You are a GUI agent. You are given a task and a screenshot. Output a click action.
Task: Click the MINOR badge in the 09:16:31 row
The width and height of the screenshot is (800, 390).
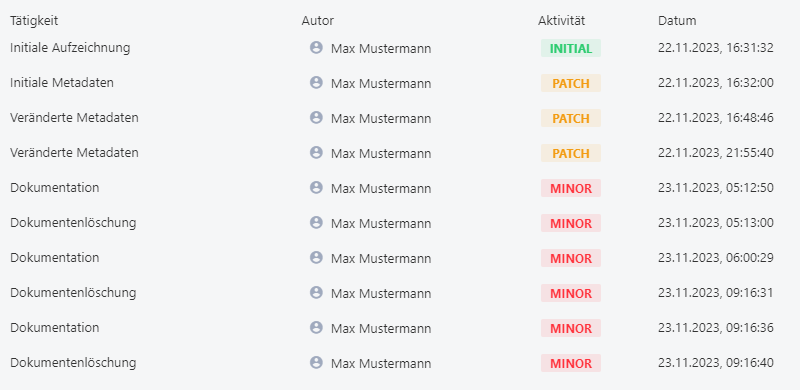point(571,293)
